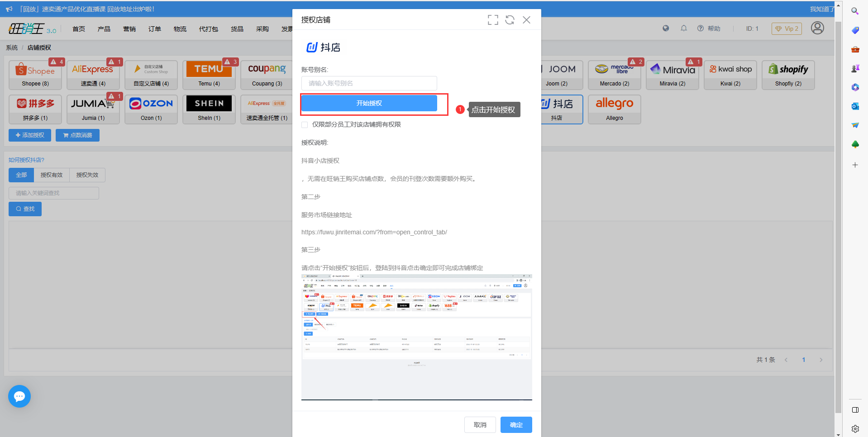Click the 添加授权 button
The width and height of the screenshot is (868, 437).
(30, 135)
